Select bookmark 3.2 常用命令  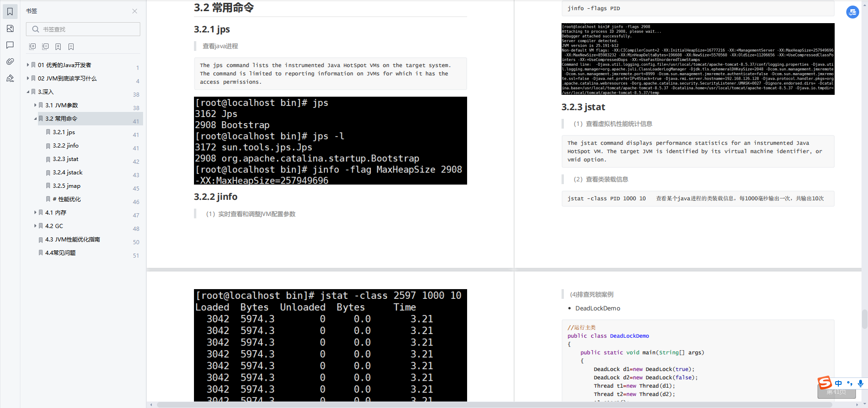[61, 119]
